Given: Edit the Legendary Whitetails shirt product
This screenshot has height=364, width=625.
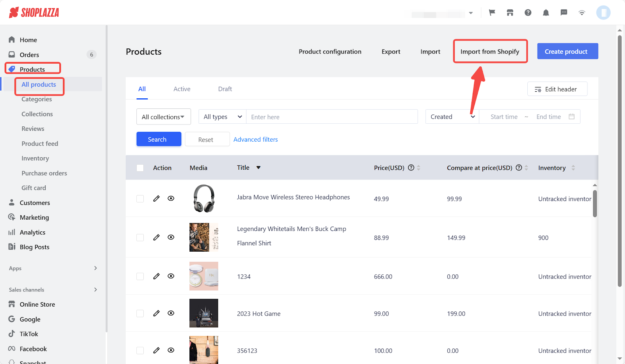Looking at the screenshot, I should [x=157, y=237].
